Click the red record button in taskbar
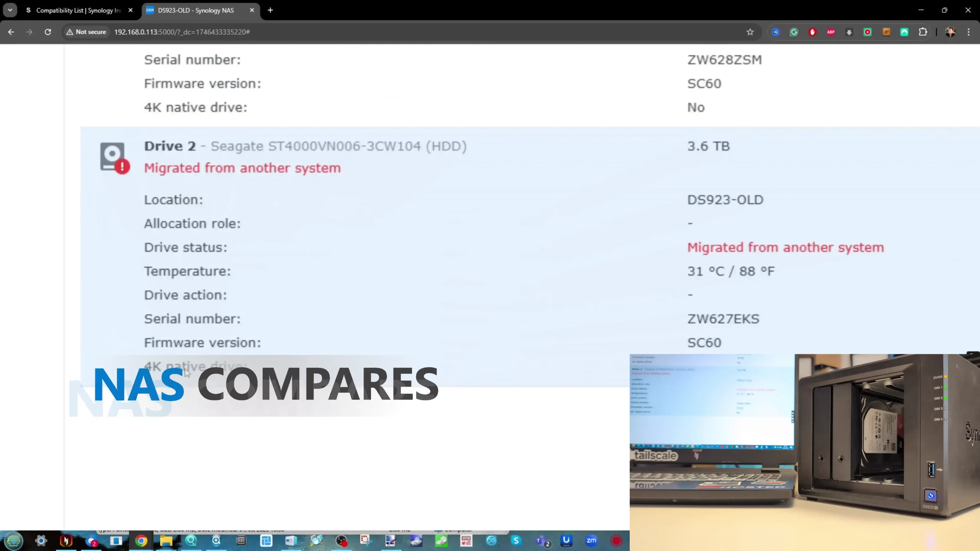The image size is (980, 551). 616,541
